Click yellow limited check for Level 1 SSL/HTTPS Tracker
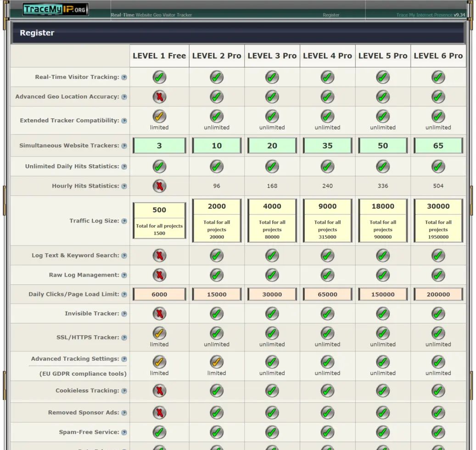 (x=159, y=333)
